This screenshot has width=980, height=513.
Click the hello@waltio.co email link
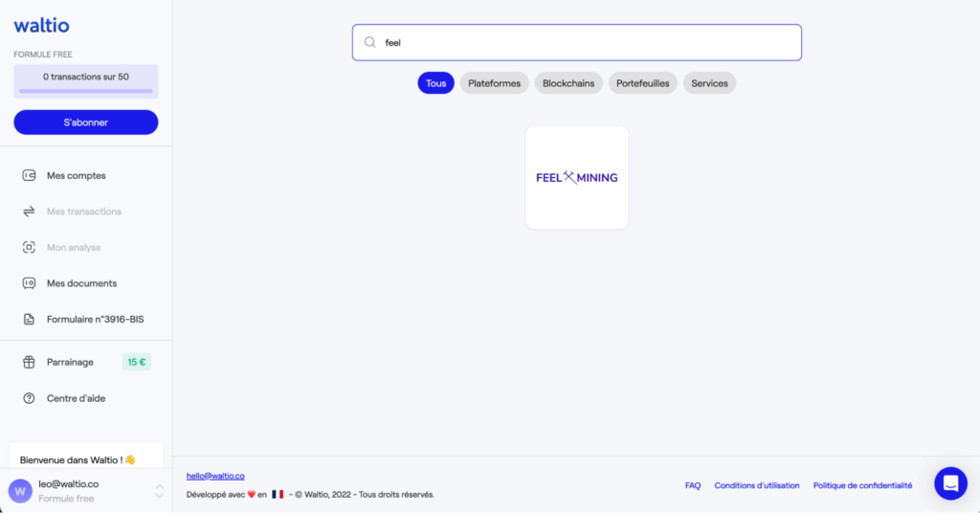(215, 476)
